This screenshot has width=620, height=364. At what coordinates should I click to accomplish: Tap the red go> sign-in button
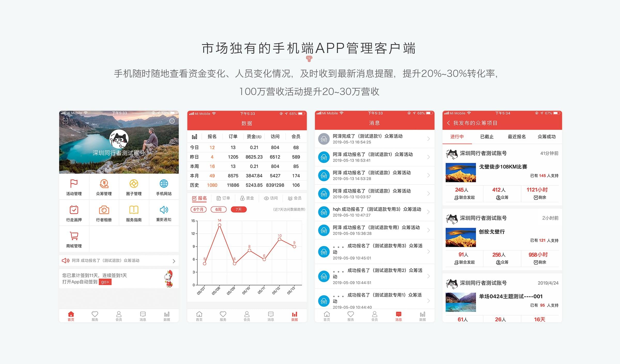(105, 282)
